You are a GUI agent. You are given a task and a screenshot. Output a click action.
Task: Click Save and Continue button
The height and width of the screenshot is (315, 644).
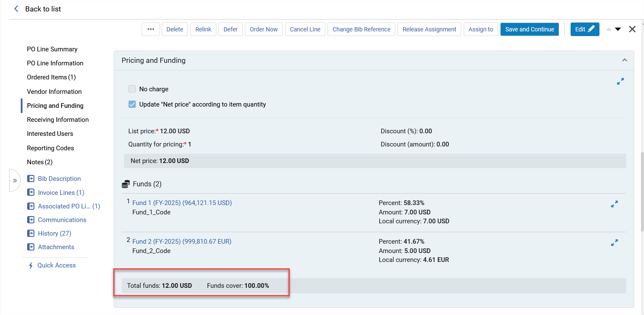530,29
